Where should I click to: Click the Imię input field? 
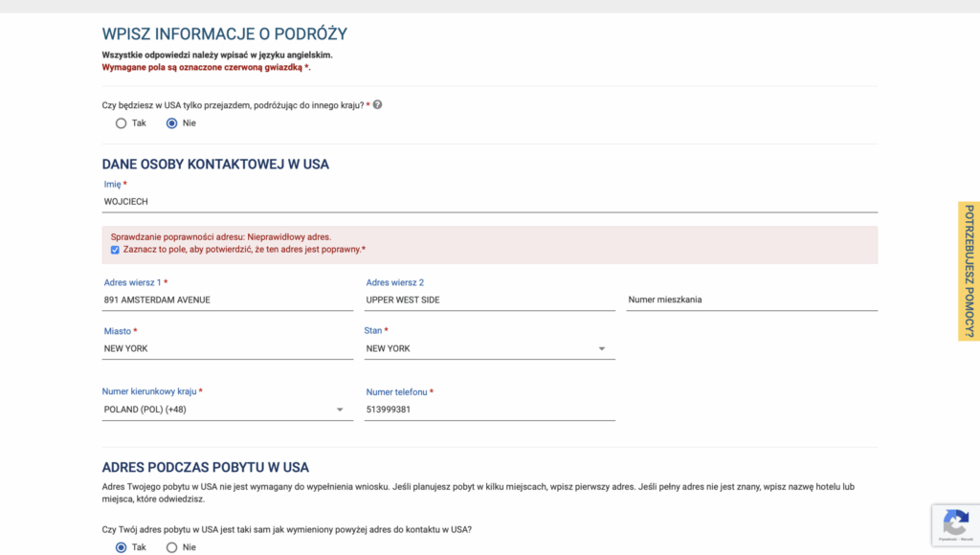(x=489, y=202)
